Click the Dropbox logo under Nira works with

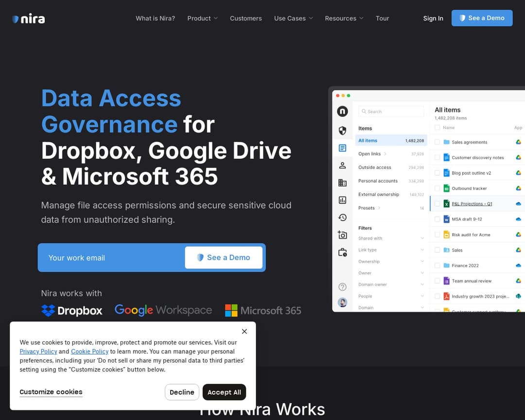(71, 311)
